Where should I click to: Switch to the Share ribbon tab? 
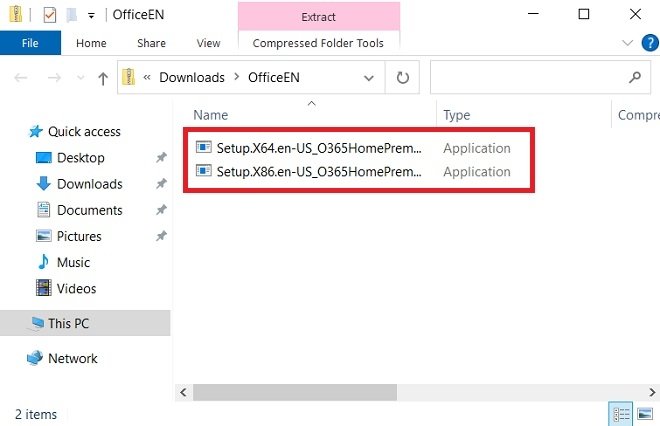(151, 43)
